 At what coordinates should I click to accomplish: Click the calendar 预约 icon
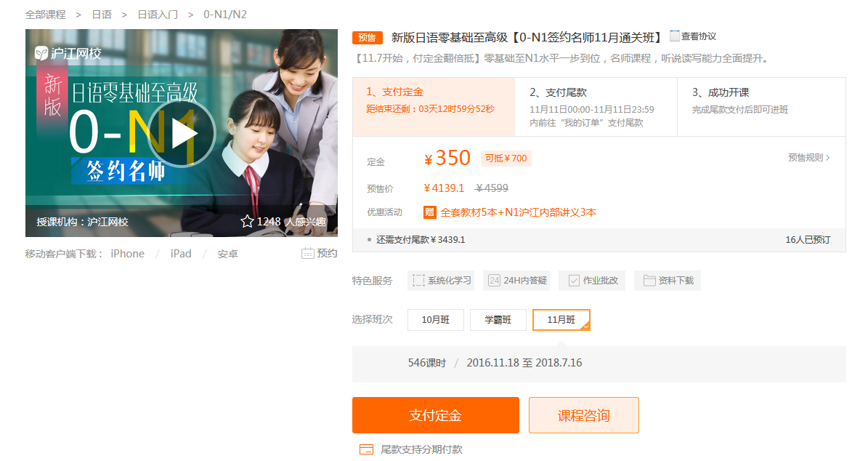pyautogui.click(x=307, y=253)
